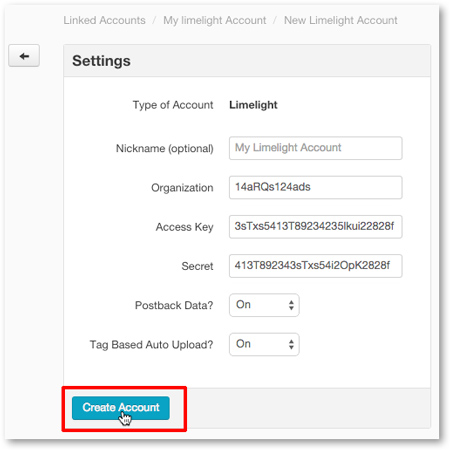Click the bold Limelight account type text
This screenshot has width=450, height=450.
(x=253, y=105)
